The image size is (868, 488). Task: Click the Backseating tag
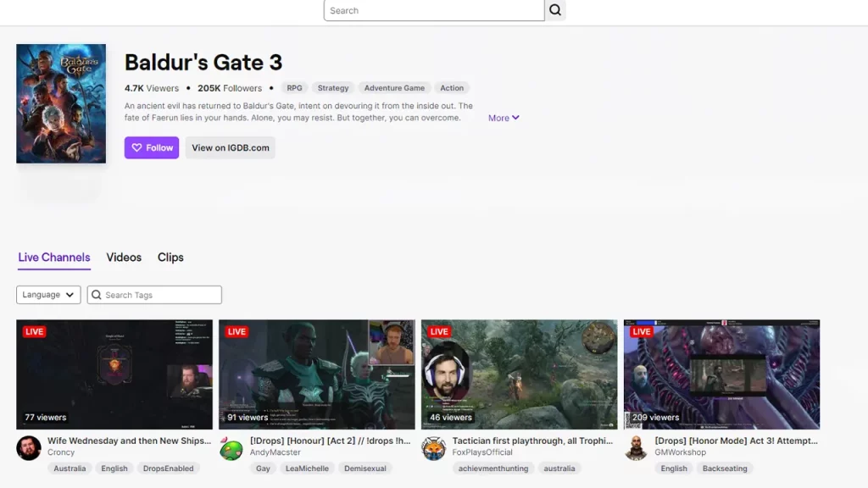[x=725, y=468]
